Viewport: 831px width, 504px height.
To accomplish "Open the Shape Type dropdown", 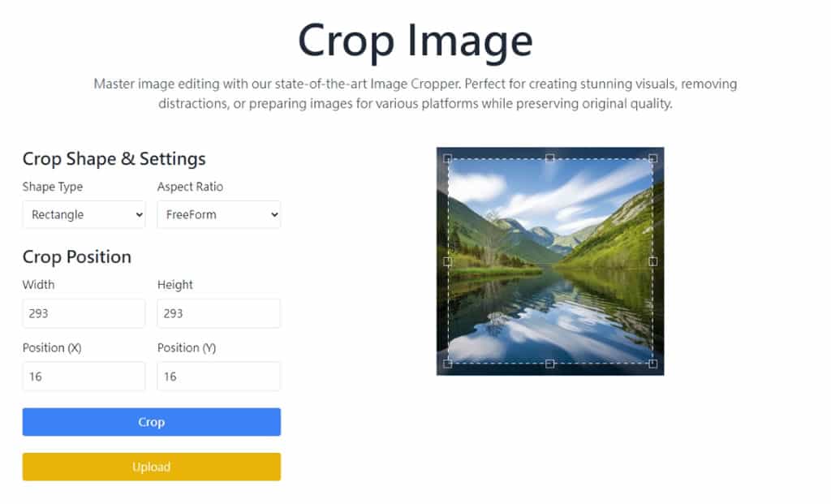I will [84, 215].
